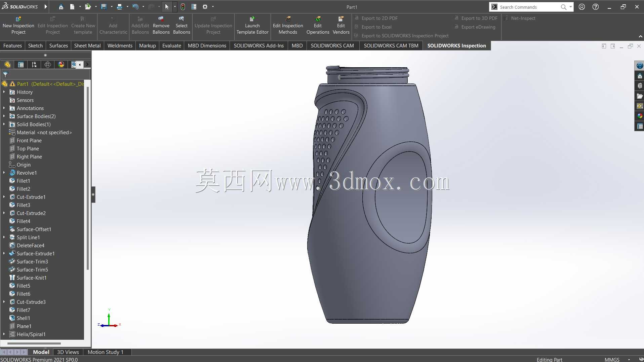Viewport: 644px width, 362px height.
Task: Select the Front Plane
Action: click(x=29, y=140)
